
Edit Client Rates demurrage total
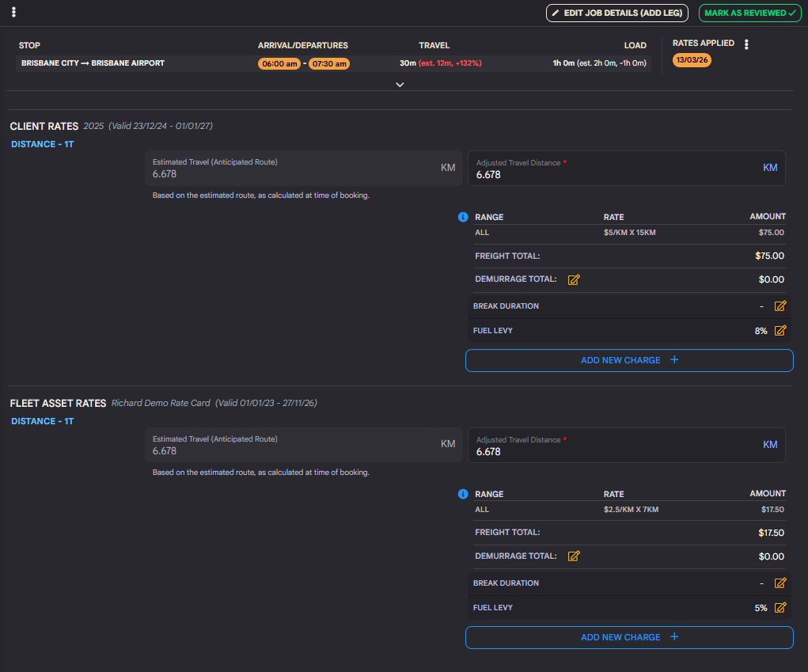(x=574, y=279)
